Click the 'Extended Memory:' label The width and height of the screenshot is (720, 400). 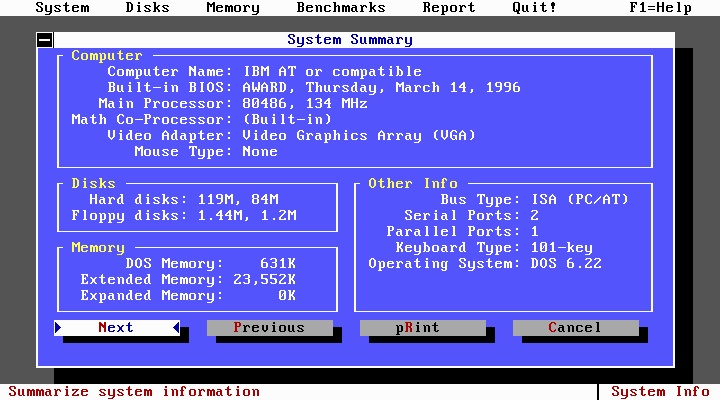pos(152,280)
